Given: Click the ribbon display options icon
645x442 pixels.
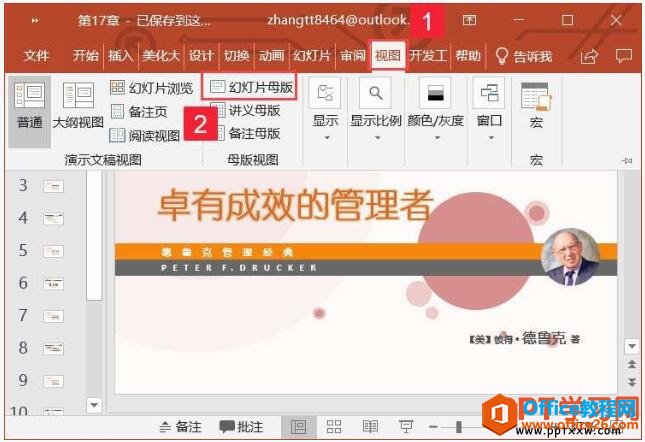Looking at the screenshot, I should point(469,20).
